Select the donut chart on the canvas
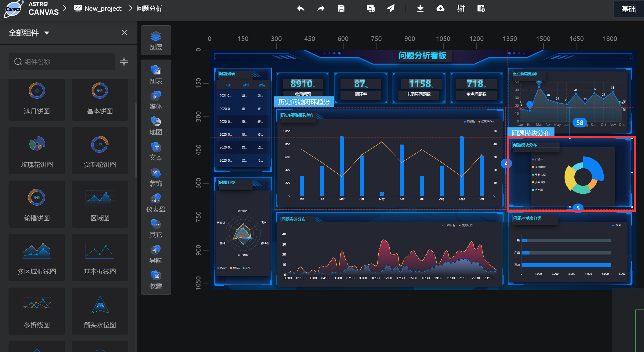The width and height of the screenshot is (644, 352). [x=584, y=176]
